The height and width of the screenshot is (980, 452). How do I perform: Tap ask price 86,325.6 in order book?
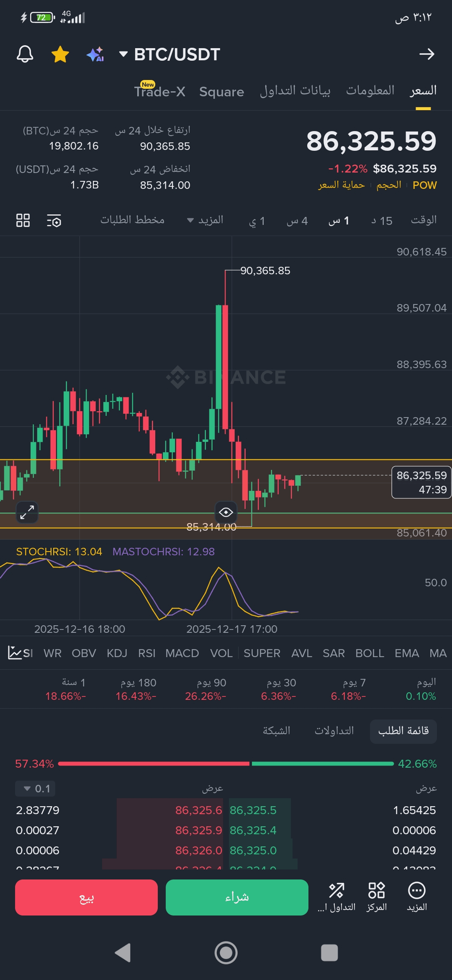tap(199, 810)
